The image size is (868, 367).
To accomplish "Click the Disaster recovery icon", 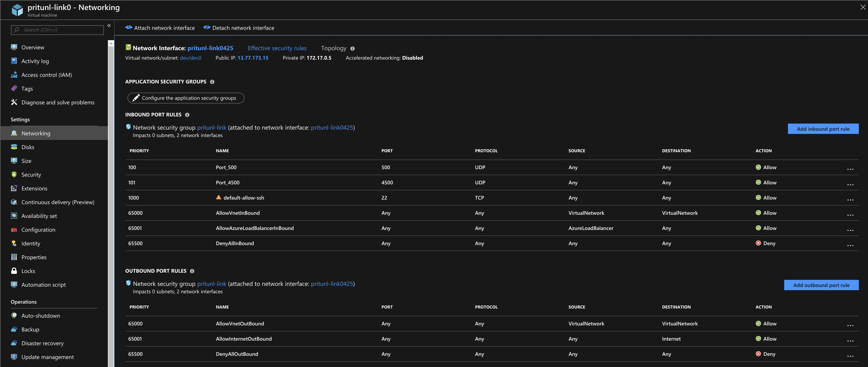I will coord(14,343).
